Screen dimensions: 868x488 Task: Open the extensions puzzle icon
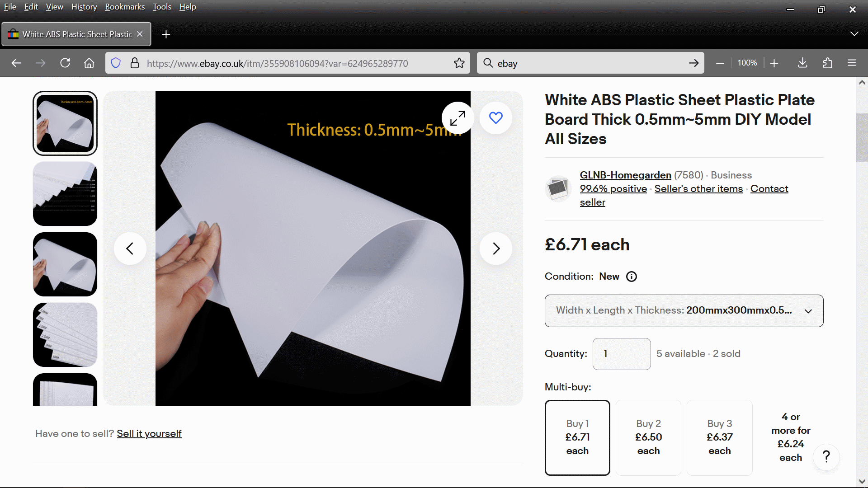827,63
